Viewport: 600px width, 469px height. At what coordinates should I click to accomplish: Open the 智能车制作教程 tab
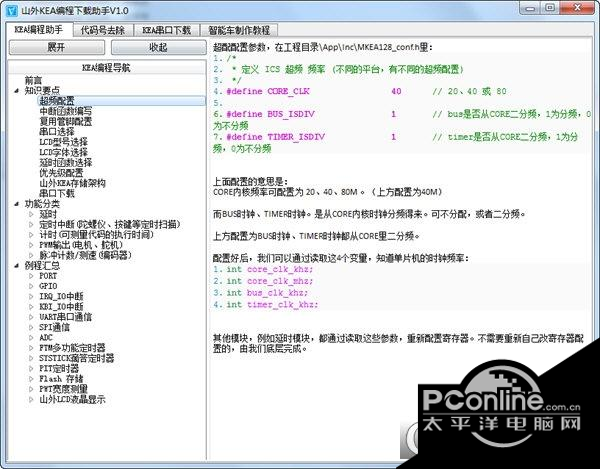(239, 30)
